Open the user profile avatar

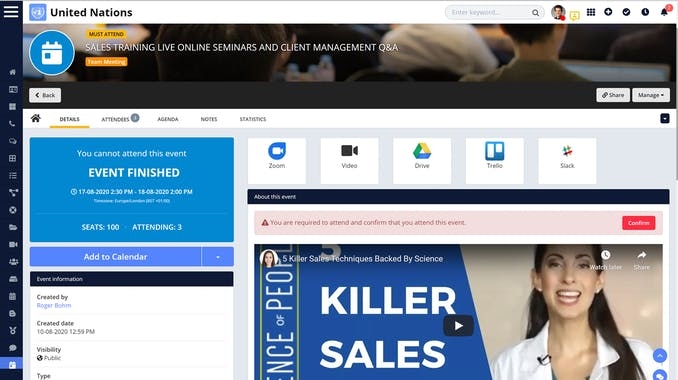(x=558, y=12)
